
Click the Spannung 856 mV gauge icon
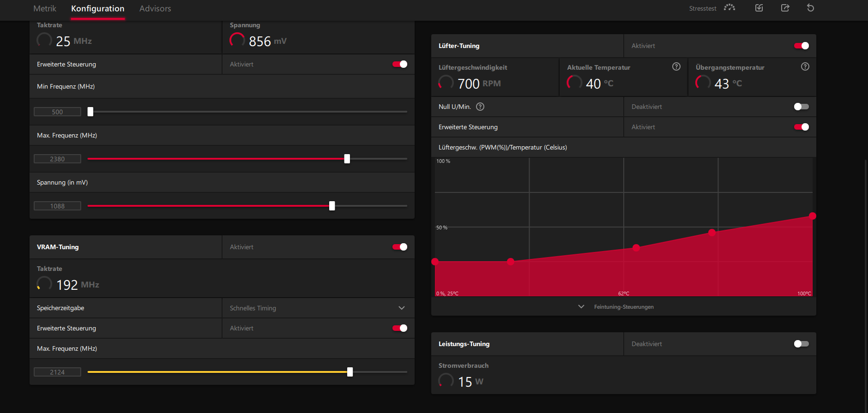237,40
